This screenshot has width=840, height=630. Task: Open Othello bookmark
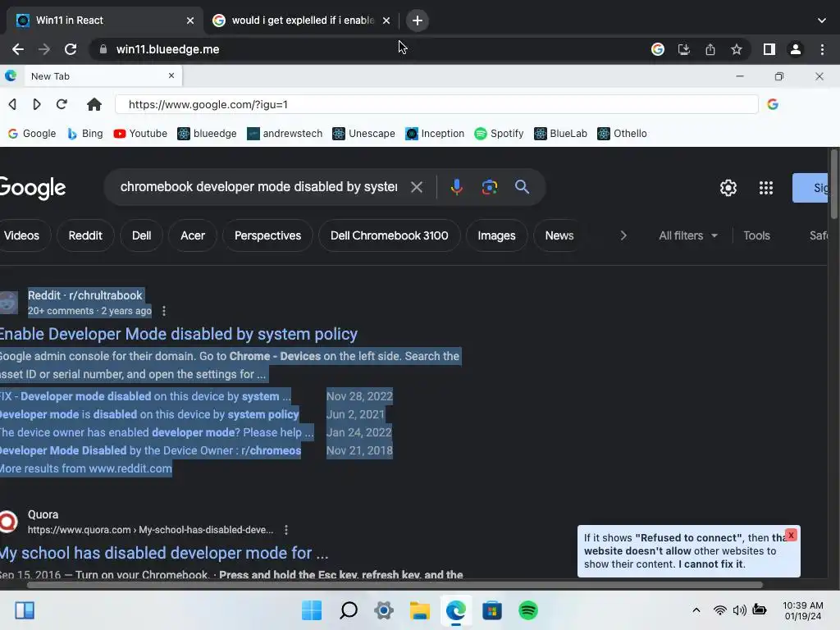click(x=622, y=134)
